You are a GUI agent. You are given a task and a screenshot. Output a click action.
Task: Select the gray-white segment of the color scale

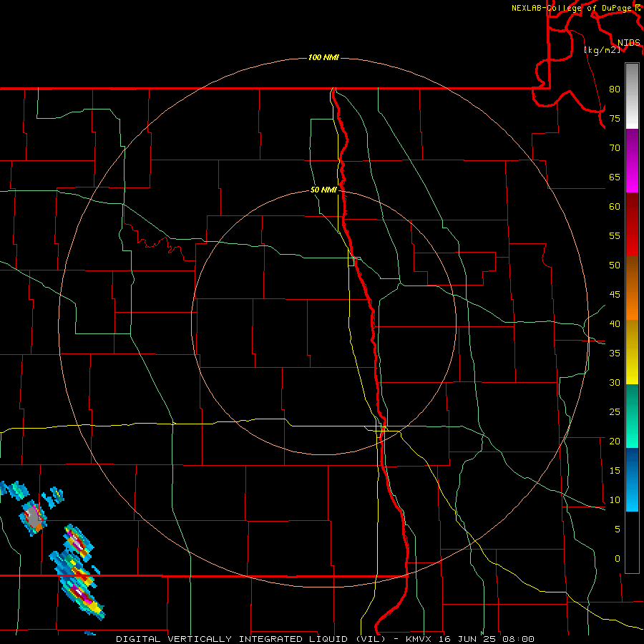click(632, 96)
